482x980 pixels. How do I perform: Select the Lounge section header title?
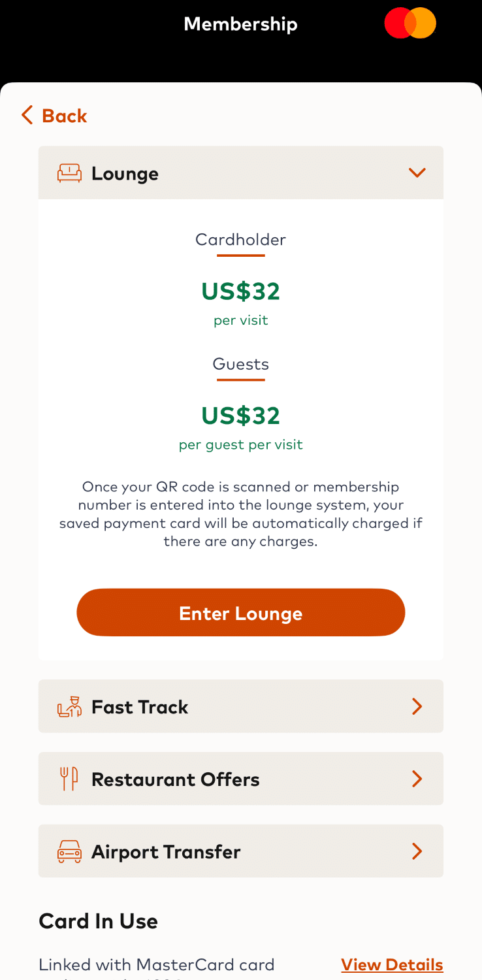coord(125,174)
